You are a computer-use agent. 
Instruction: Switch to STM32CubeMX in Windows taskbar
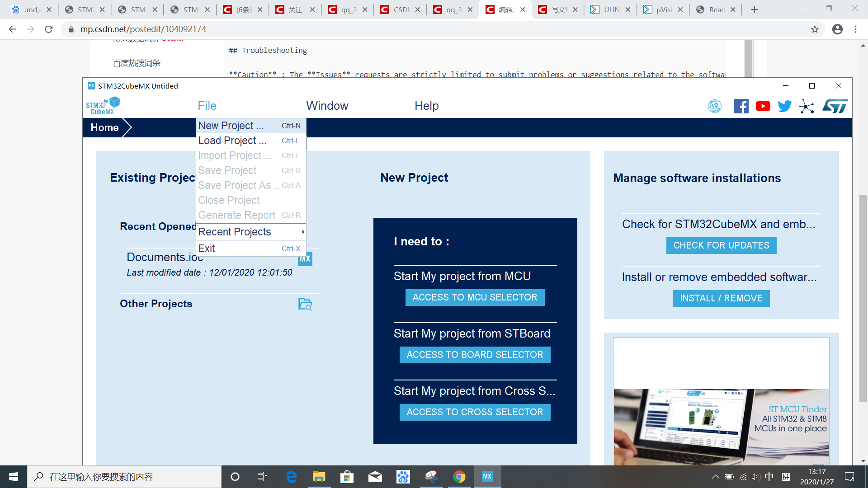487,477
